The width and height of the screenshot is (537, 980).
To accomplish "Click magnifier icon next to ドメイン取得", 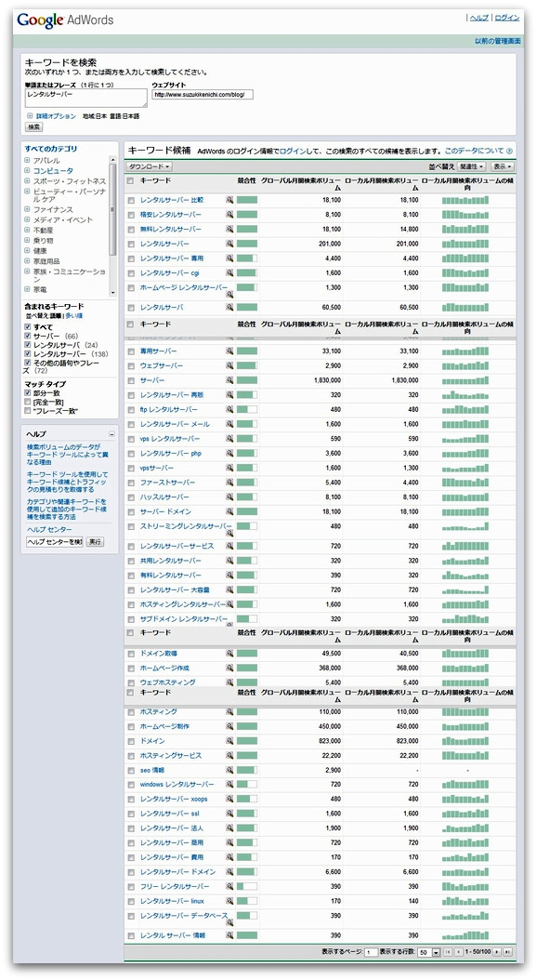I will tap(229, 653).
